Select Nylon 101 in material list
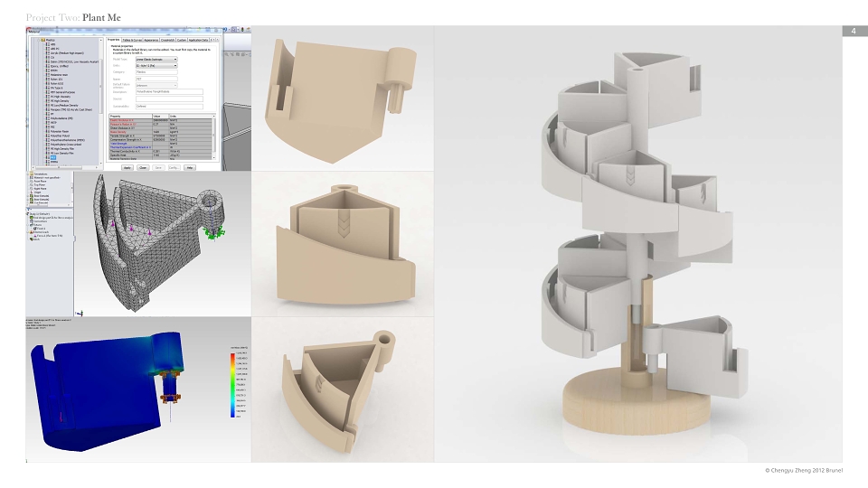 point(56,80)
